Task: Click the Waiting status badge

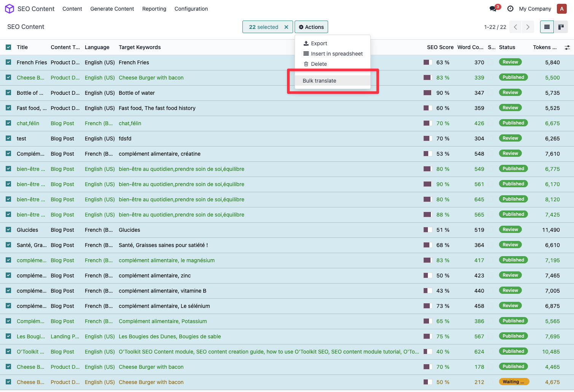Action: click(514, 382)
